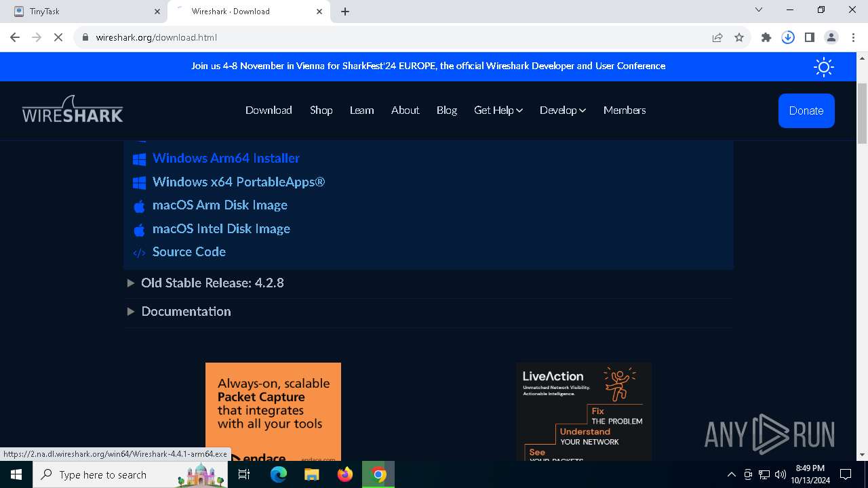Open the endace Packet Capture ad
The height and width of the screenshot is (488, 868).
click(x=273, y=412)
